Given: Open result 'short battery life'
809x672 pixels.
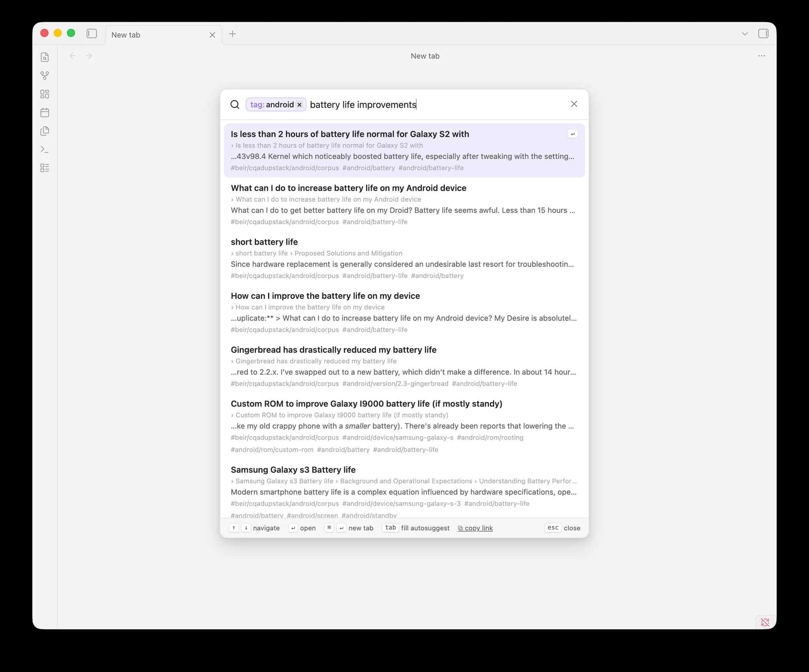Looking at the screenshot, I should point(404,258).
